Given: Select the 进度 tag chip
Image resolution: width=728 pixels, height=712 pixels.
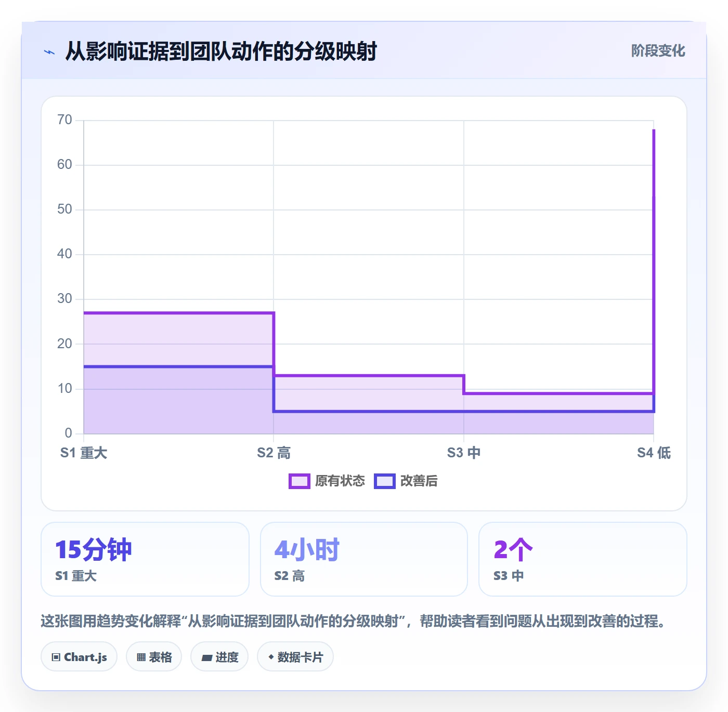Looking at the screenshot, I should click(219, 657).
